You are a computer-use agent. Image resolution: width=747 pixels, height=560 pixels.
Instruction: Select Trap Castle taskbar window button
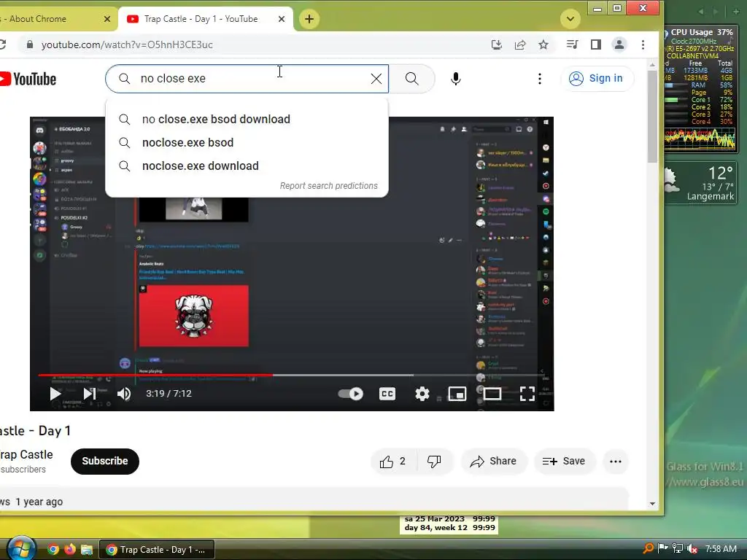(x=156, y=550)
